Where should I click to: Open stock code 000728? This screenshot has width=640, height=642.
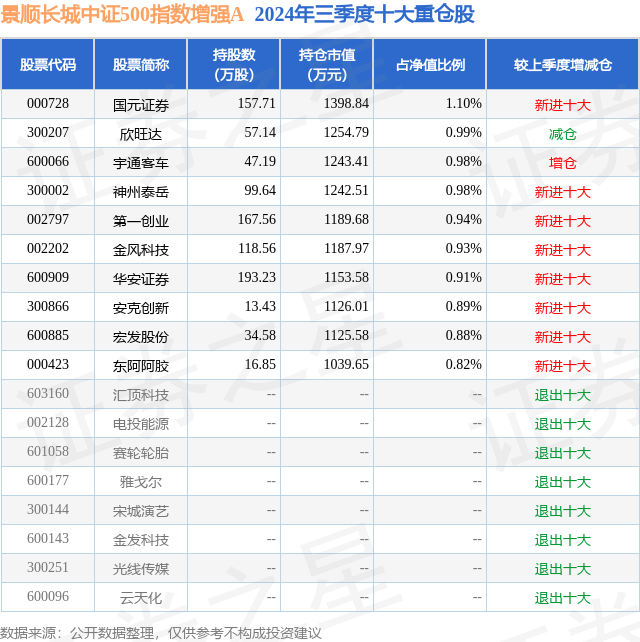point(48,103)
